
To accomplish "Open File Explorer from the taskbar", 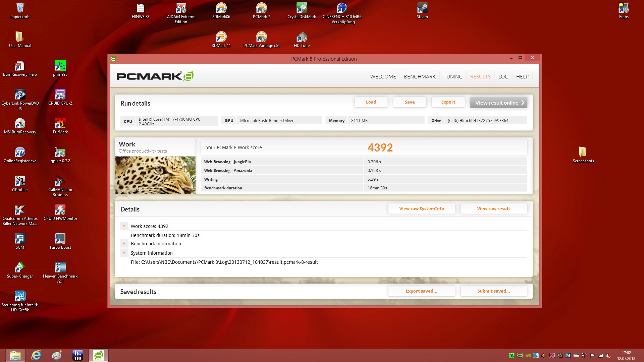I will pos(15,355).
